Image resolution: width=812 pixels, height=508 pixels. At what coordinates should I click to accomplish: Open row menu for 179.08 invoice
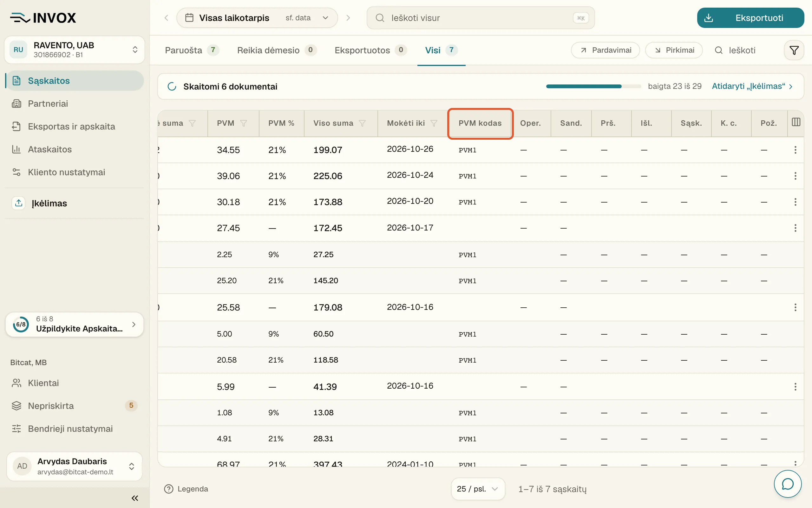795,307
